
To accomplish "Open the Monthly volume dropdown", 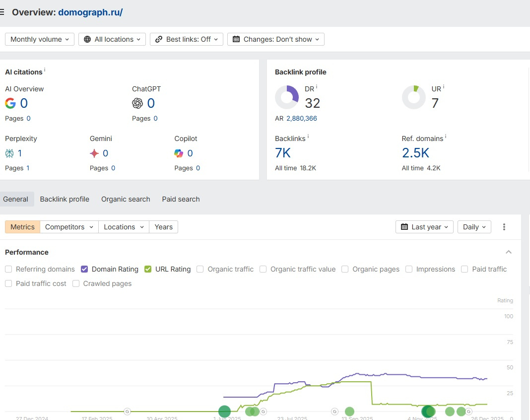I will coord(40,39).
